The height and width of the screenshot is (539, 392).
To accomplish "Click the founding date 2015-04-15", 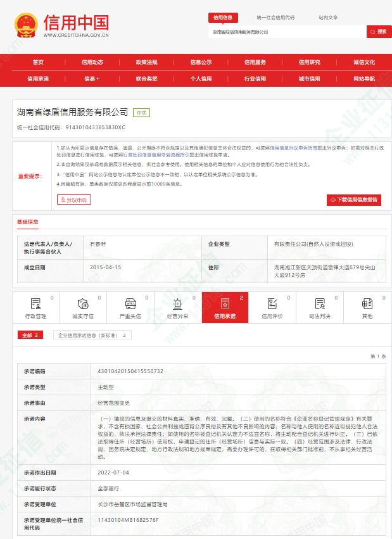I will [106, 267].
